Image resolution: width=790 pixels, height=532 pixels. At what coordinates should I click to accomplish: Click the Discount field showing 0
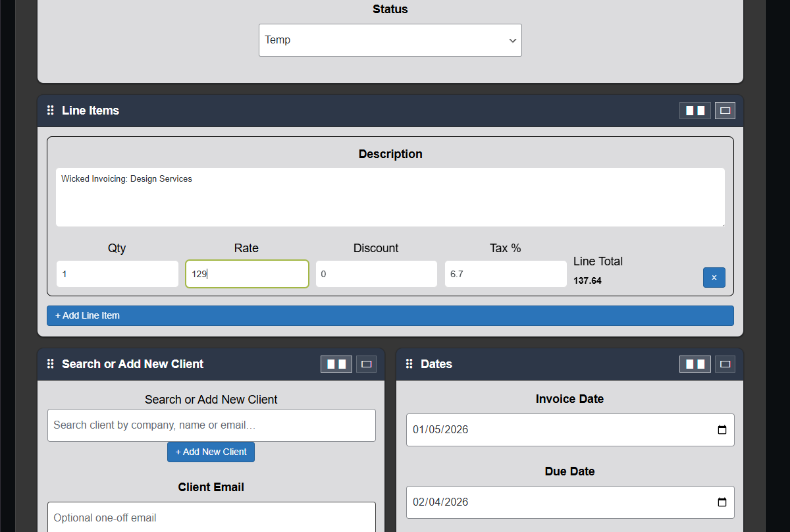375,273
